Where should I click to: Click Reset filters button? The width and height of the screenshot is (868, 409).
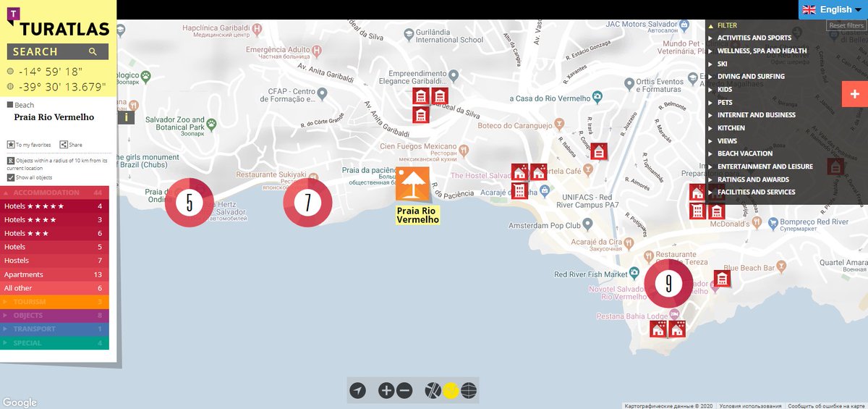846,25
